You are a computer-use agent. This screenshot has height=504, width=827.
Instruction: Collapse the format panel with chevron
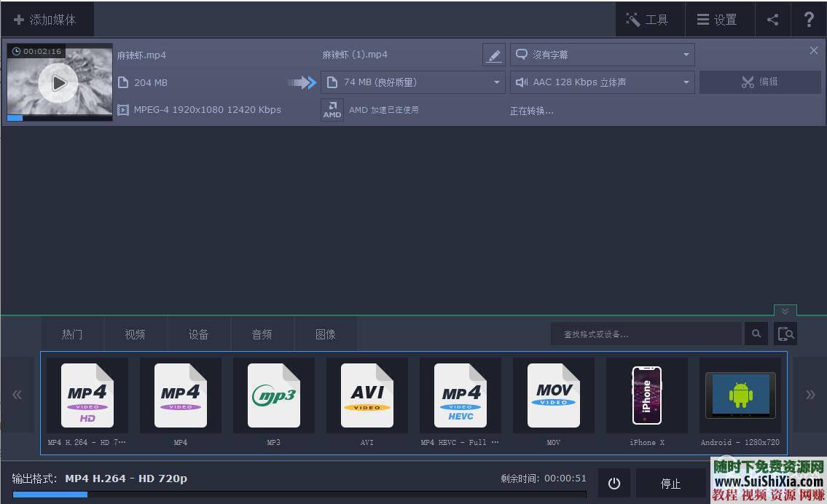(x=785, y=310)
